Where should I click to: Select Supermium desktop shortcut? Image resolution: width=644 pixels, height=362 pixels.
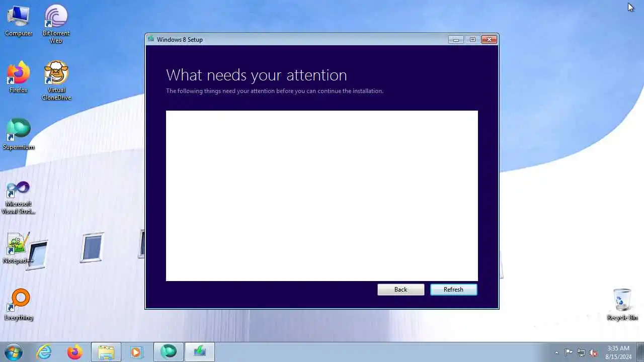19,135
